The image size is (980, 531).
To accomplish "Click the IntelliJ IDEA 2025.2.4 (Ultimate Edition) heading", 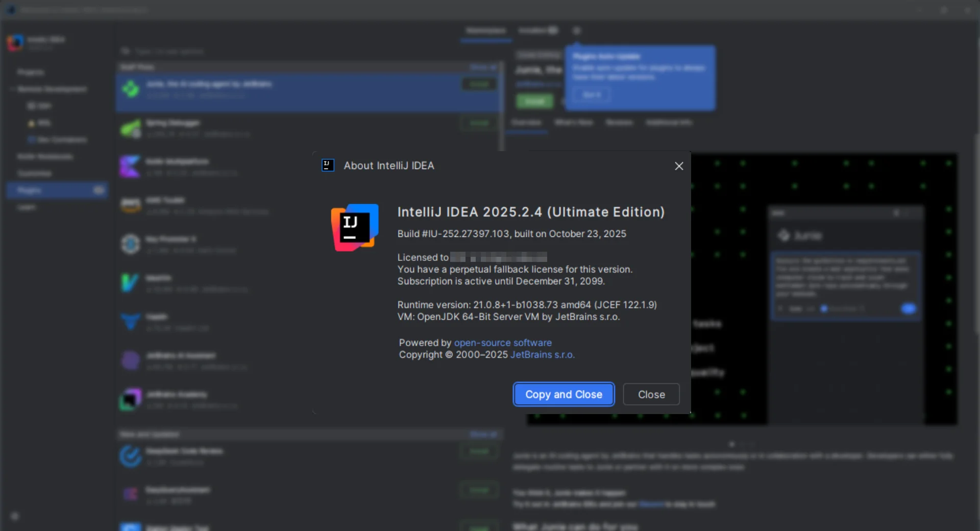I will [531, 212].
